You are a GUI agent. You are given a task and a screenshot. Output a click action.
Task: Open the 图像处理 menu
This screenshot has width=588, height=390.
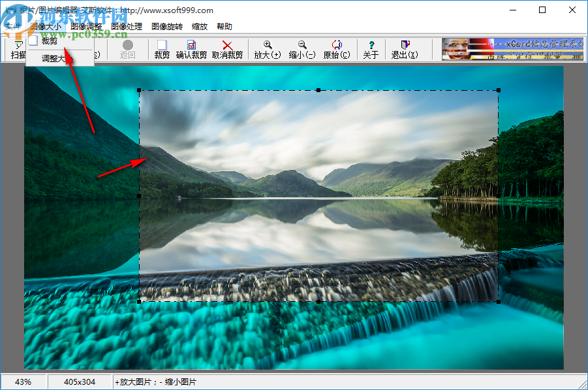pyautogui.click(x=127, y=27)
